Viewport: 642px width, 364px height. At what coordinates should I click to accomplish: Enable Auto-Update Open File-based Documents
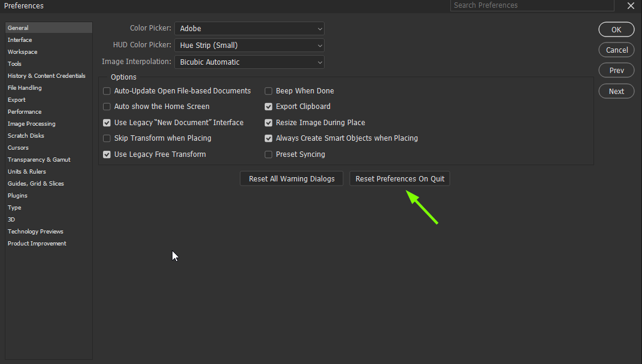[107, 90]
